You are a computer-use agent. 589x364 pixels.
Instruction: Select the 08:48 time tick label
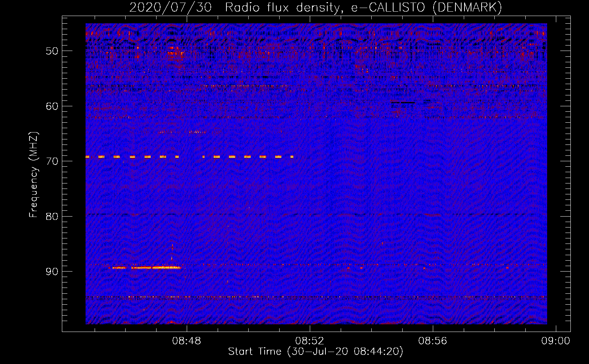pos(187,341)
